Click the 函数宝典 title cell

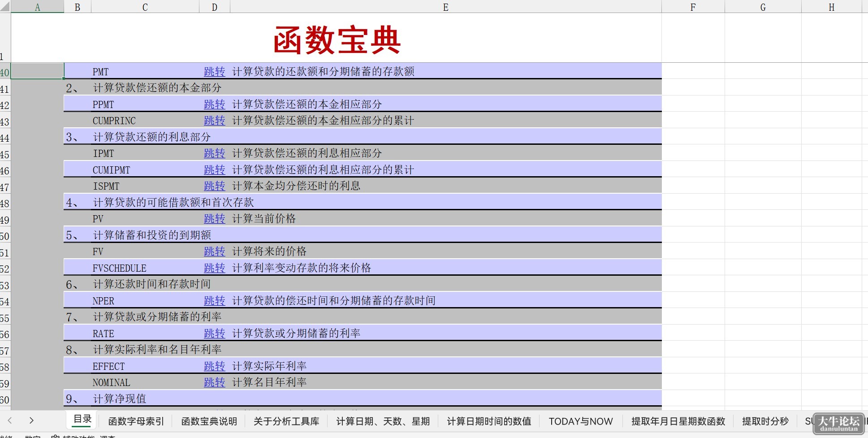point(336,39)
